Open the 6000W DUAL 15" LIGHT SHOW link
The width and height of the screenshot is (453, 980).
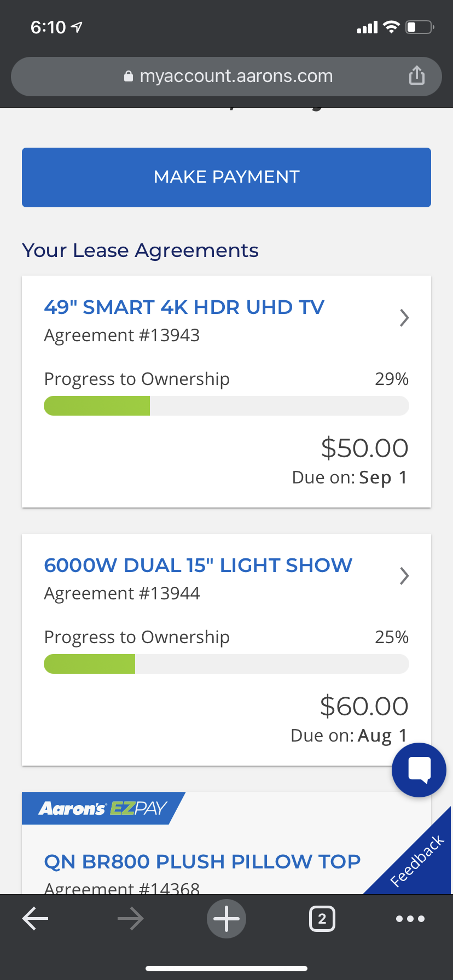click(198, 565)
